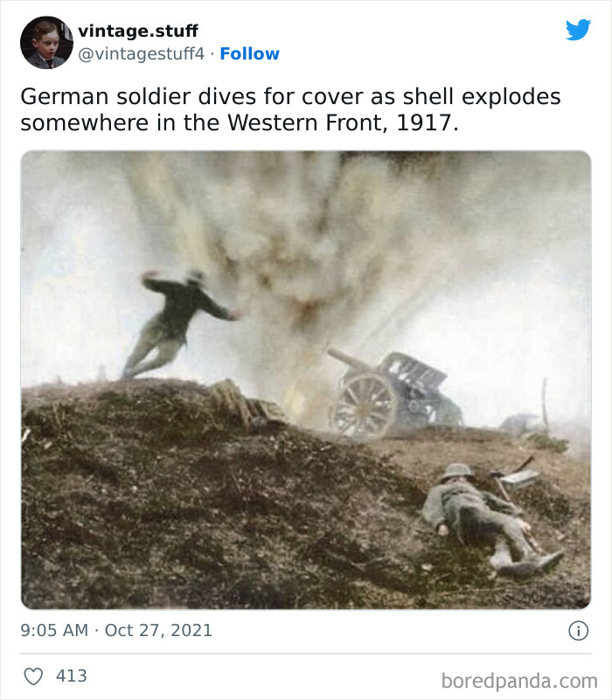The height and width of the screenshot is (700, 612).
Task: Click the artillery cannon wheel in photo
Action: coord(364,406)
